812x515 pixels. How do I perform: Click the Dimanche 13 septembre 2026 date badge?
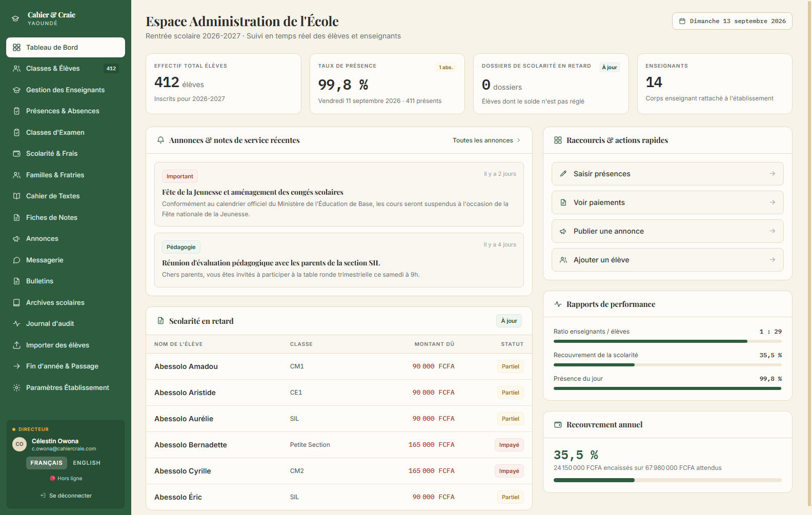(732, 21)
